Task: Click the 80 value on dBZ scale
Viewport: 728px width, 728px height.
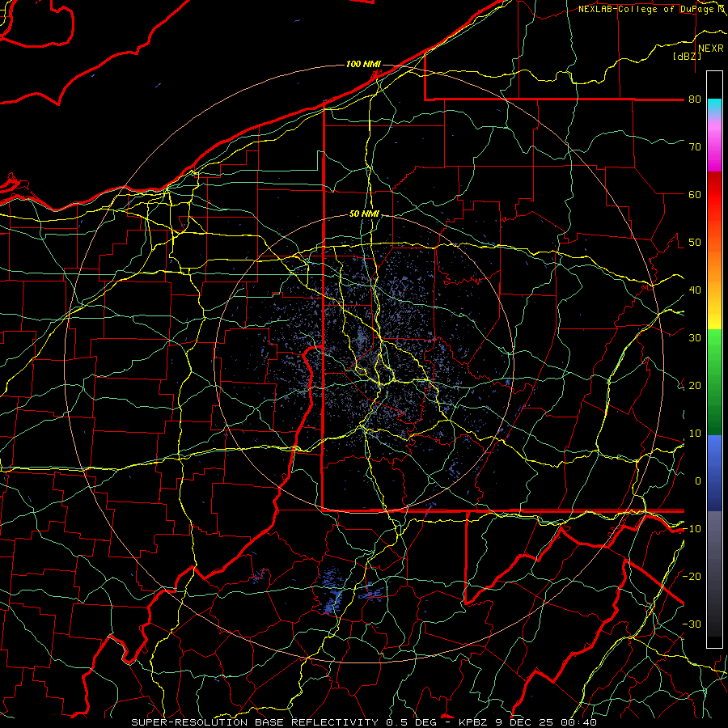Action: tap(695, 99)
